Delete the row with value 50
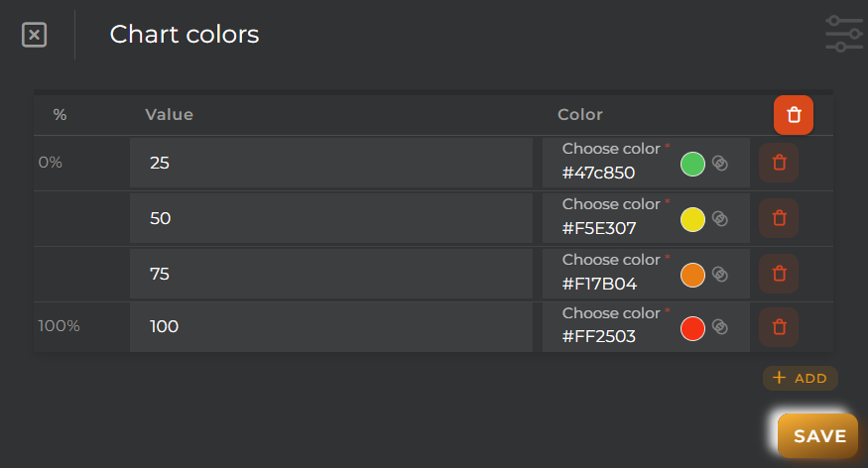868x468 pixels. [779, 218]
